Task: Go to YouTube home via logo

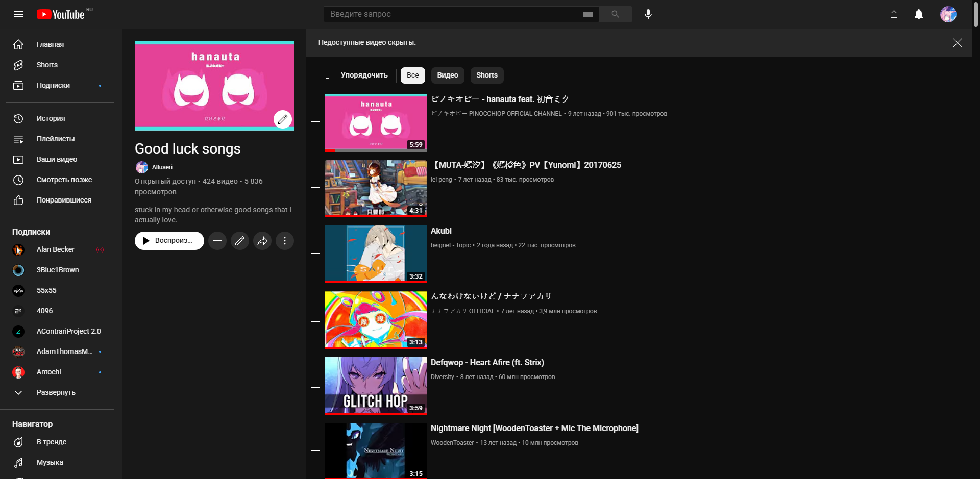Action: click(x=60, y=14)
